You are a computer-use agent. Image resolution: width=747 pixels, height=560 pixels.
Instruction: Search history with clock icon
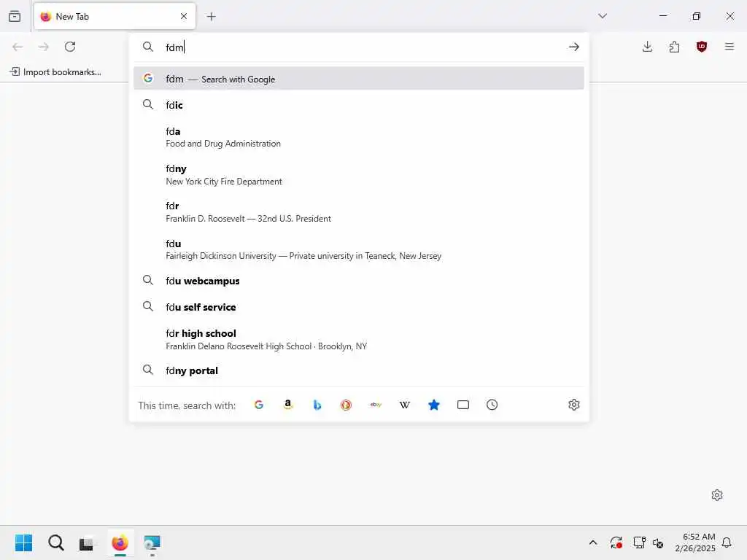tap(492, 405)
